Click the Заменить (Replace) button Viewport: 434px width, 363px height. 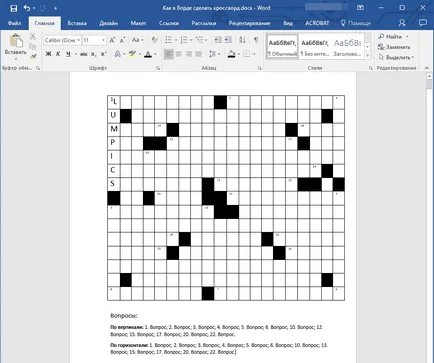pyautogui.click(x=394, y=47)
